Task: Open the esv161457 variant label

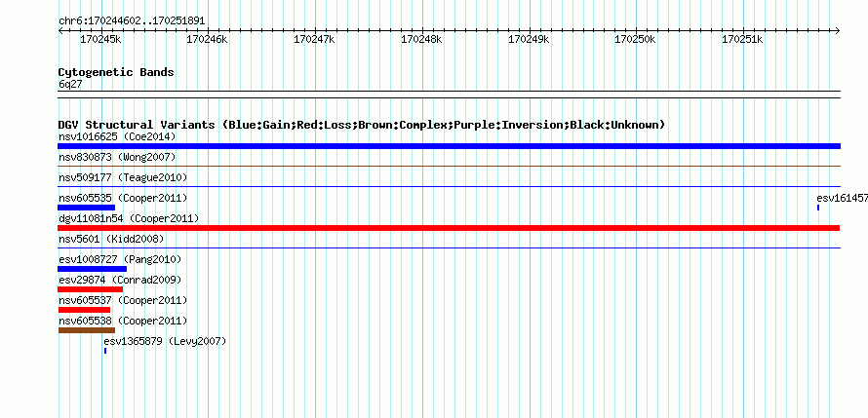Action: click(x=842, y=198)
